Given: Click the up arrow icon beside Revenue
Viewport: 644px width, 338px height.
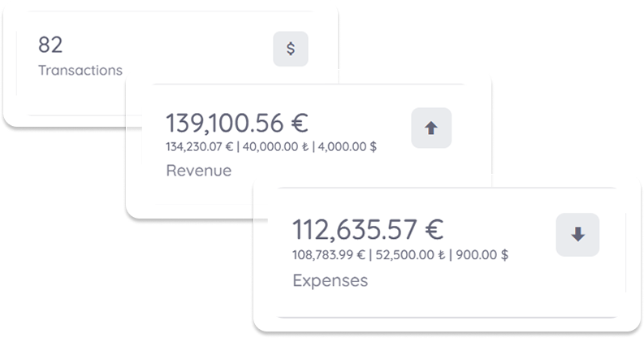Looking at the screenshot, I should click(430, 128).
